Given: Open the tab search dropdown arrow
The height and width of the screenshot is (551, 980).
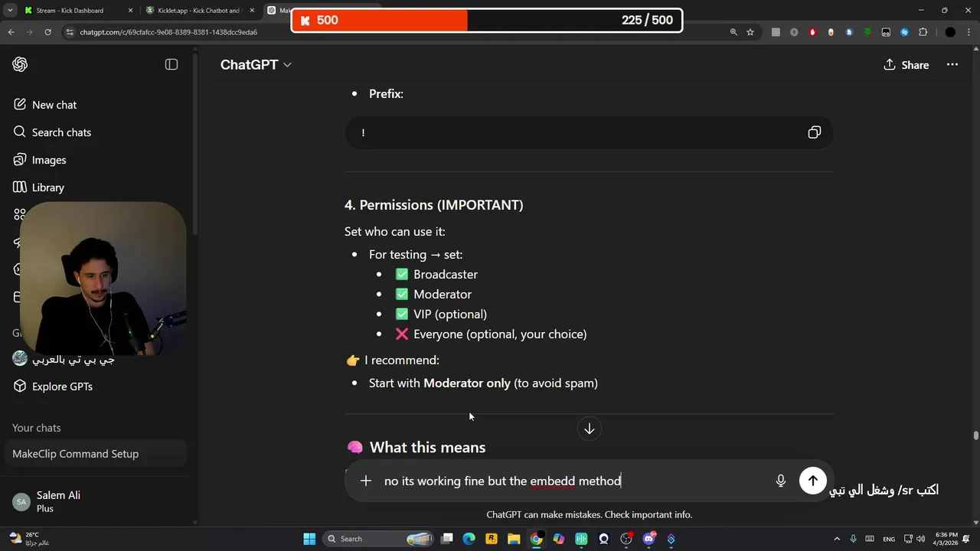Looking at the screenshot, I should click(8, 11).
